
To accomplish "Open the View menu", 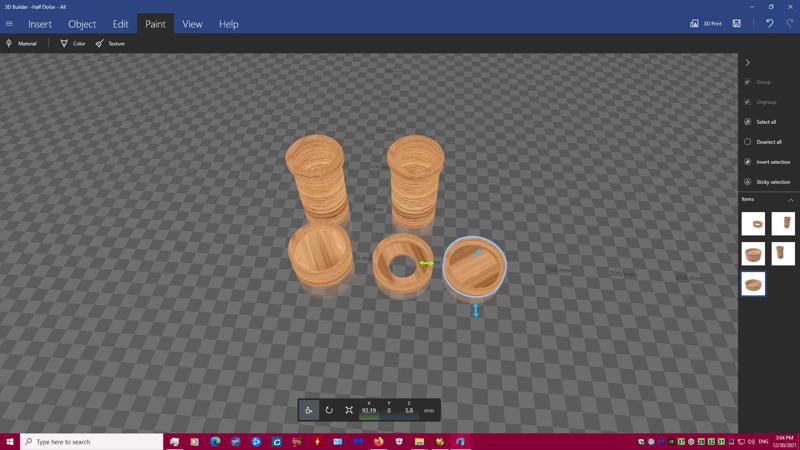I will click(x=192, y=24).
